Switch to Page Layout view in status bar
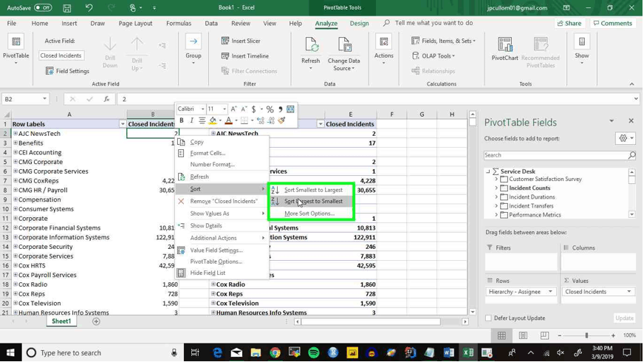 point(523,335)
